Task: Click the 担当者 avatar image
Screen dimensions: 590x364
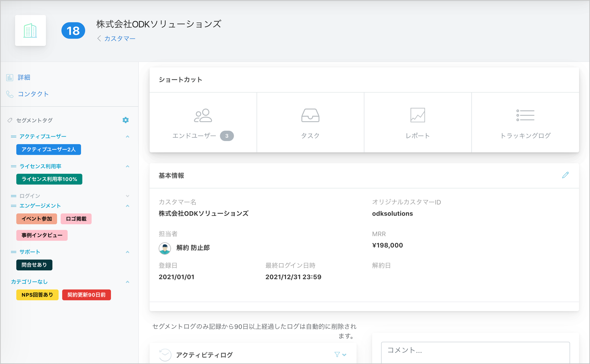Action: point(165,248)
